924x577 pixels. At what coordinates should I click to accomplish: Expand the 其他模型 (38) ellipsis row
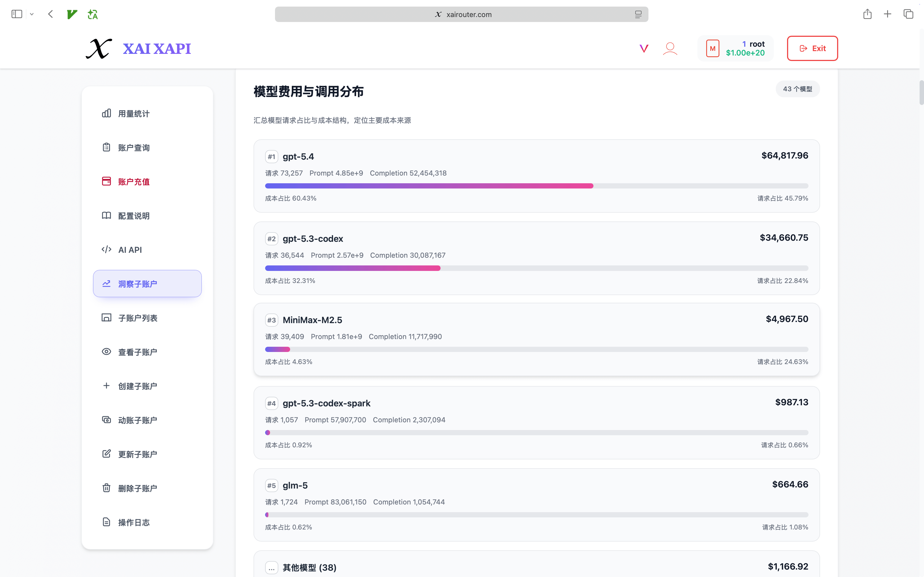(x=271, y=567)
